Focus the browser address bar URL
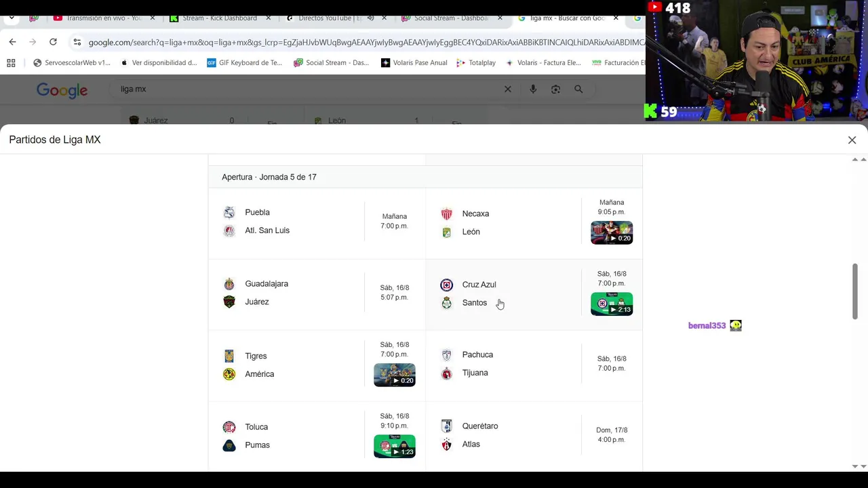This screenshot has width=868, height=488. point(366,42)
